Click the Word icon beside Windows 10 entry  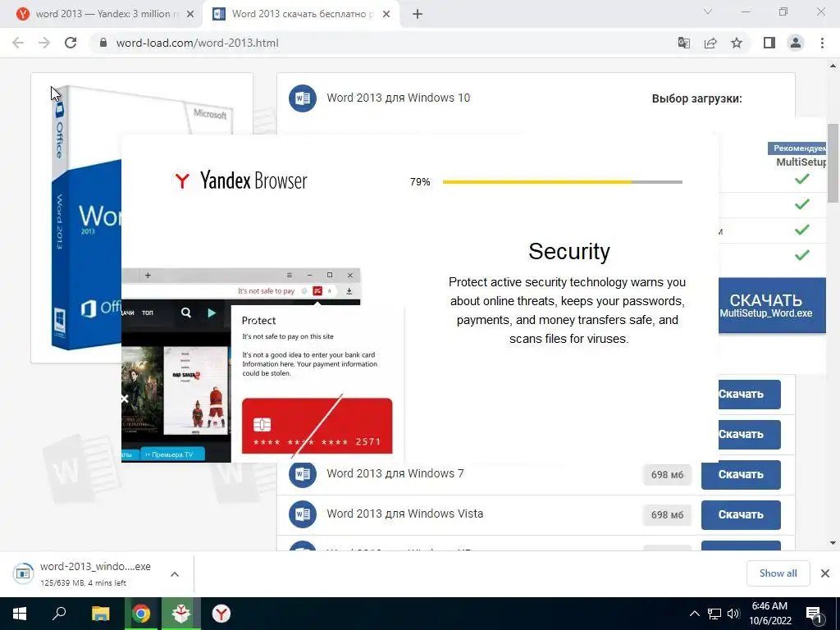(x=303, y=98)
